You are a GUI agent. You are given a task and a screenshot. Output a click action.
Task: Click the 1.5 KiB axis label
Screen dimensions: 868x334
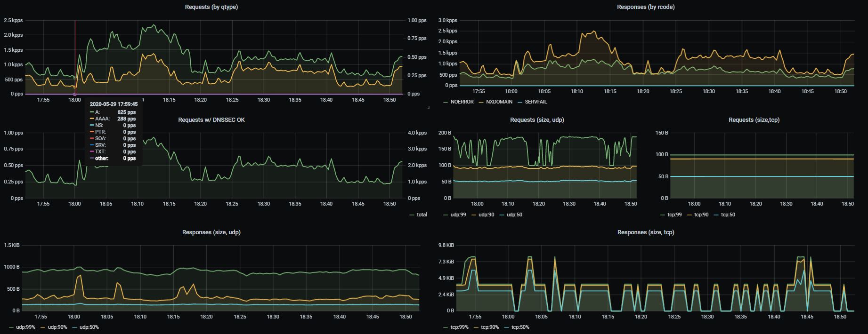11,246
